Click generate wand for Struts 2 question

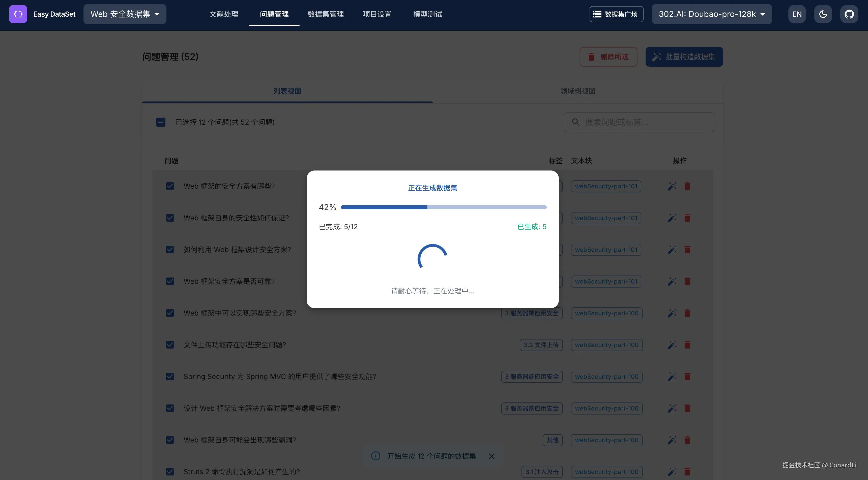672,472
